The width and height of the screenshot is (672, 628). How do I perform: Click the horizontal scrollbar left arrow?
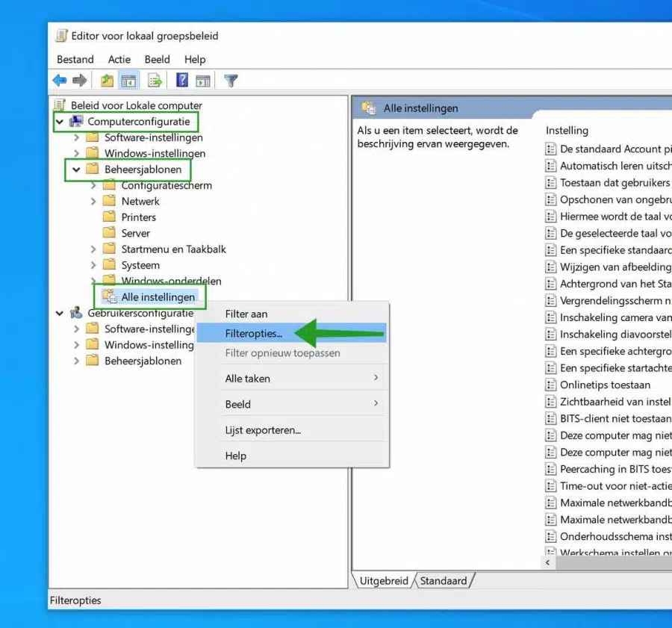548,562
